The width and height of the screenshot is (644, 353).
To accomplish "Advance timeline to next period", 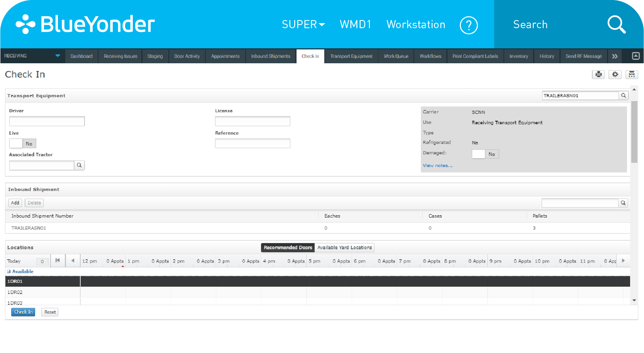I will (623, 261).
